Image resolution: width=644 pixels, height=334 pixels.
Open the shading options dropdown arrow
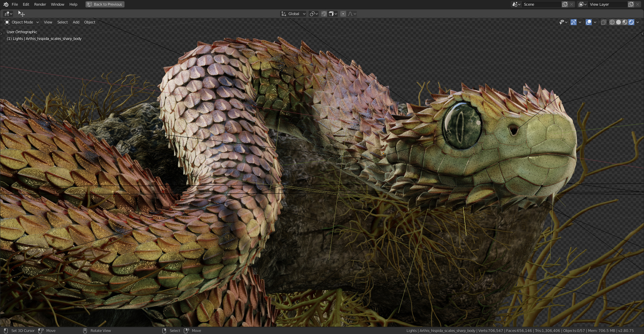tap(638, 22)
